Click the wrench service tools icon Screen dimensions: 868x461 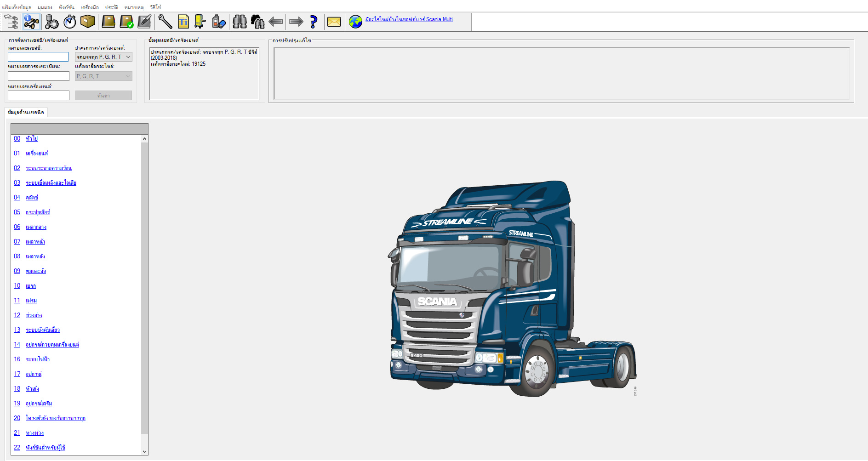166,22
